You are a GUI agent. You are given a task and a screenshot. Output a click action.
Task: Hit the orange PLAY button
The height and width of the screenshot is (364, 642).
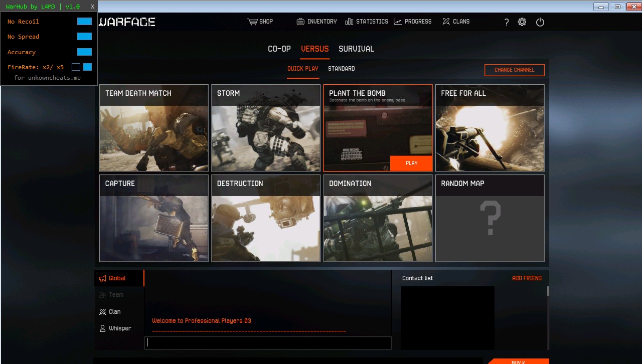click(x=411, y=163)
